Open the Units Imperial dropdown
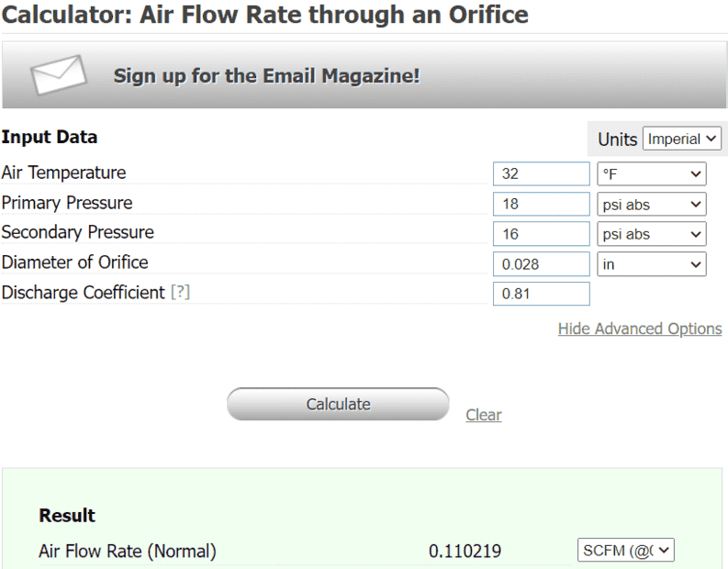The width and height of the screenshot is (728, 569). pyautogui.click(x=682, y=139)
